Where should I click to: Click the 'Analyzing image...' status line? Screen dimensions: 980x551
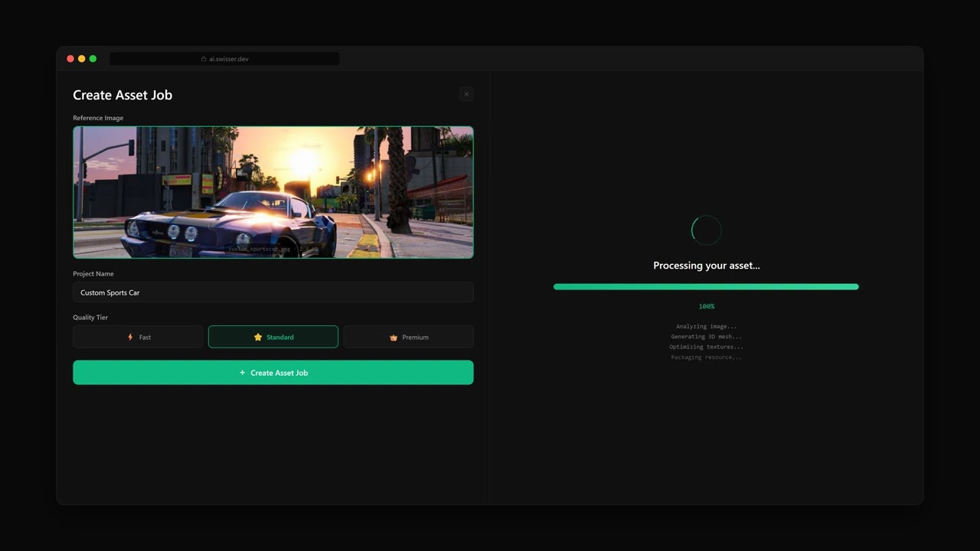706,327
